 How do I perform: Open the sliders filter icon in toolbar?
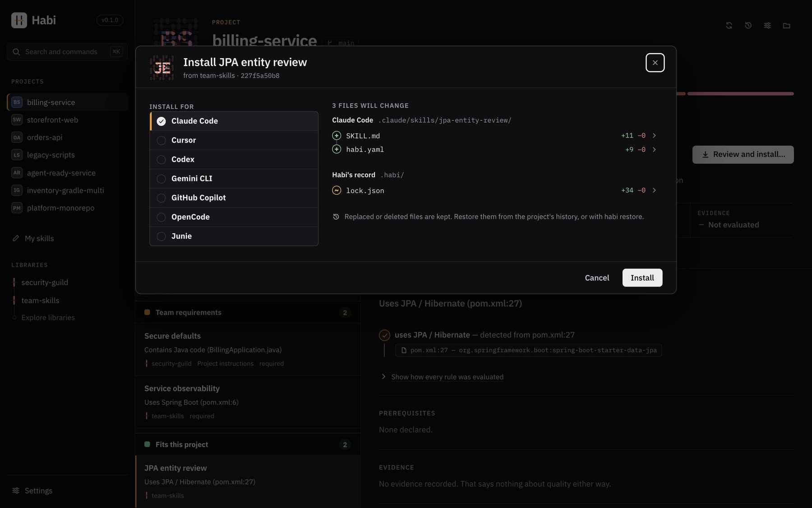(767, 26)
